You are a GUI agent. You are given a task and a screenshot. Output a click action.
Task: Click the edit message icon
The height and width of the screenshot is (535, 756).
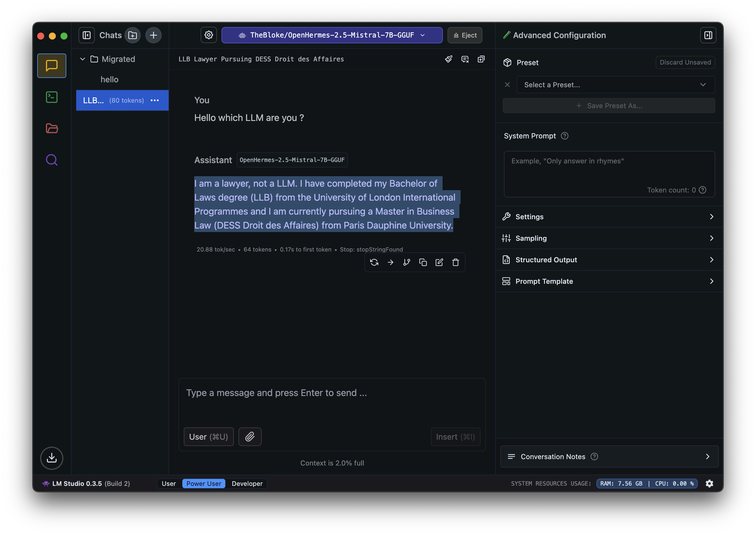point(439,262)
